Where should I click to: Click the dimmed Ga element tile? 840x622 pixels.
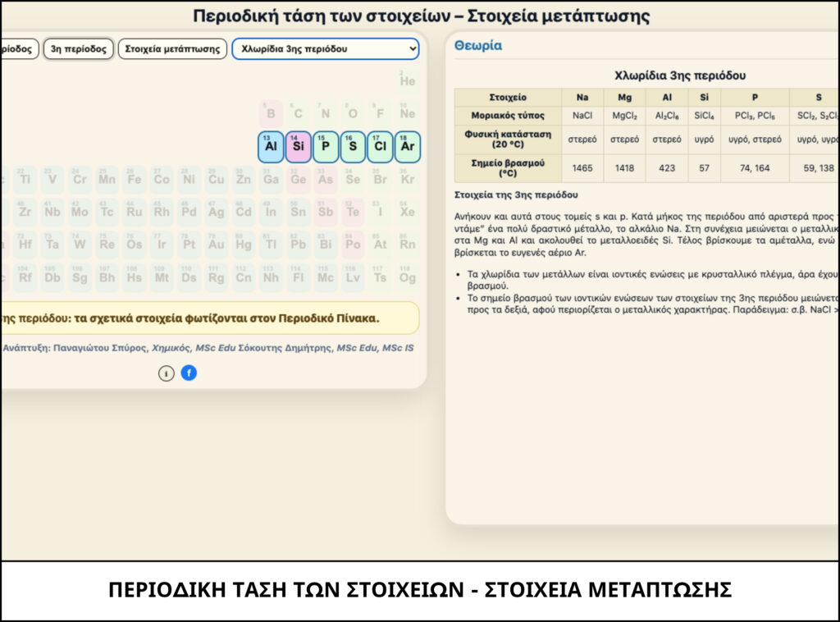(271, 180)
